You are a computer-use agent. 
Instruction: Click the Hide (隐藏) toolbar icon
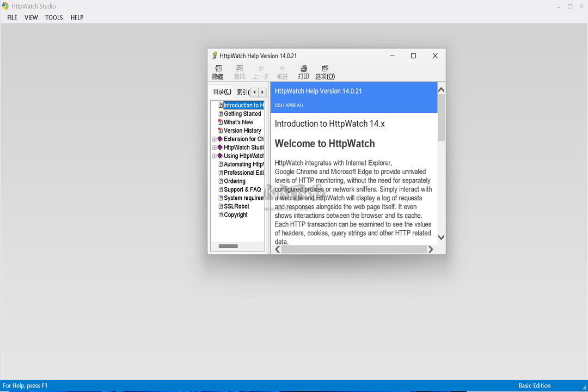[217, 72]
